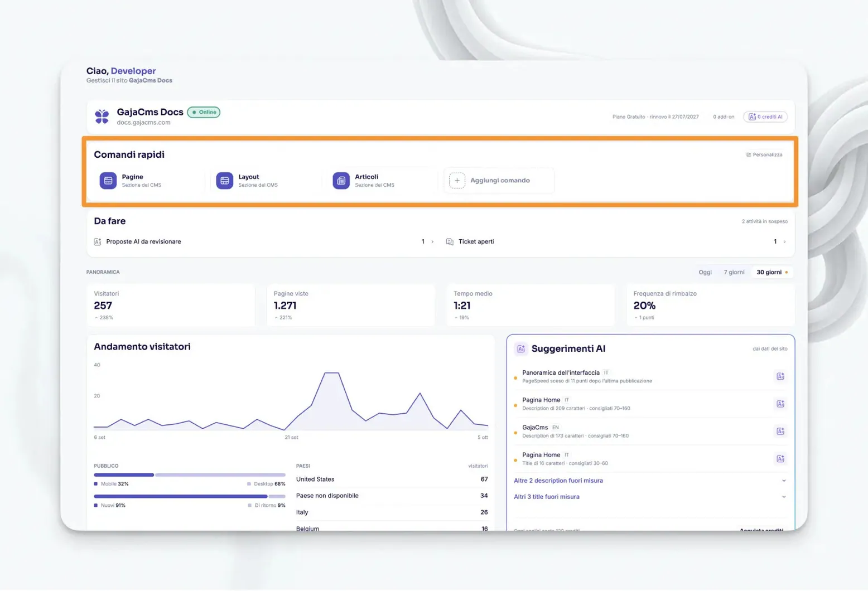Open the Pagine quick command icon
Viewport: 868px width, 591px height.
point(108,181)
